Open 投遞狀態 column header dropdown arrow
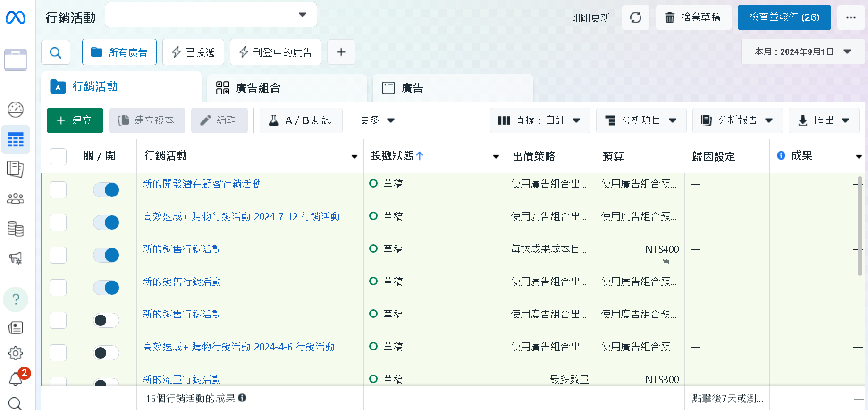 point(496,156)
